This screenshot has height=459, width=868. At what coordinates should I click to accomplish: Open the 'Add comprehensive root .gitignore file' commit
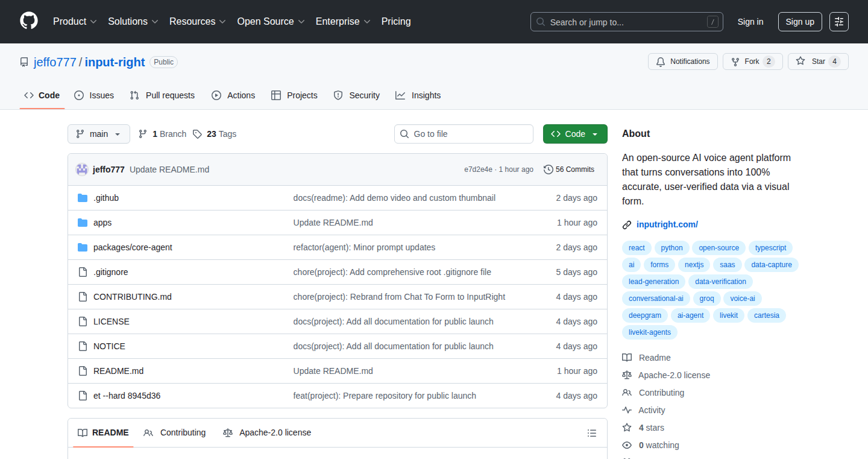(392, 272)
